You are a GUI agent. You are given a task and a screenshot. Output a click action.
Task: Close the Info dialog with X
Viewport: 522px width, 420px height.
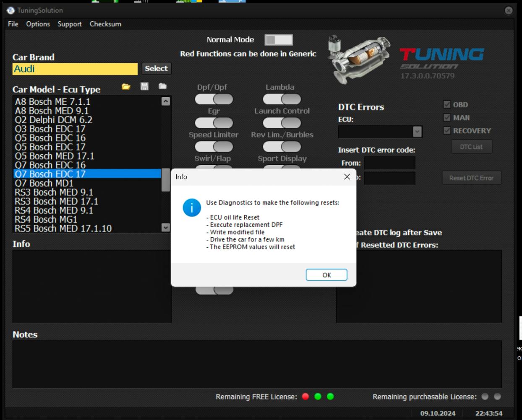[347, 177]
